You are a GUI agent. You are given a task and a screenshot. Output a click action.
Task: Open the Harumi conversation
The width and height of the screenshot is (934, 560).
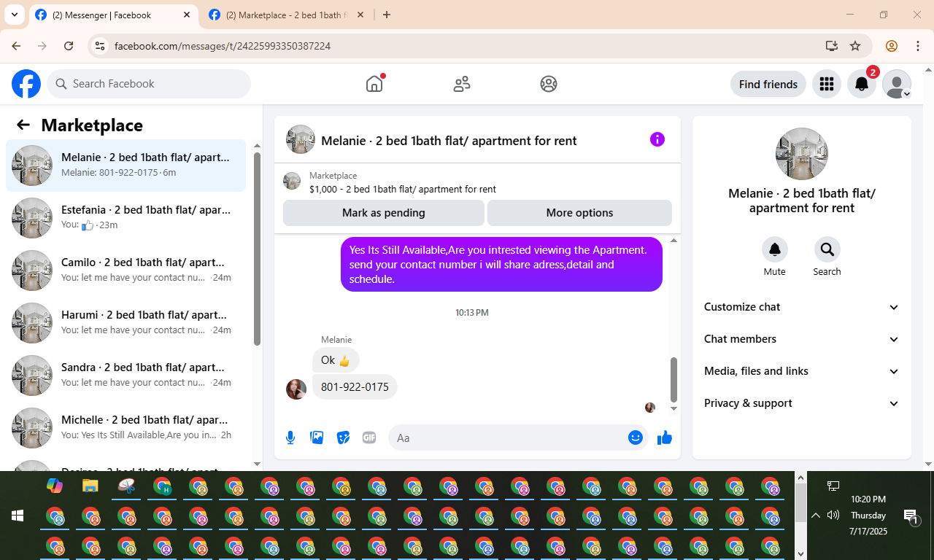[x=126, y=322]
